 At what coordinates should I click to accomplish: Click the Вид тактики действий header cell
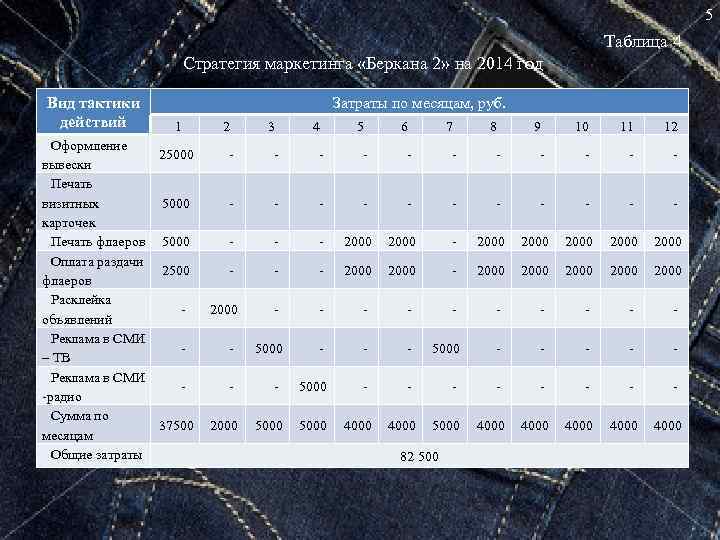tap(93, 112)
